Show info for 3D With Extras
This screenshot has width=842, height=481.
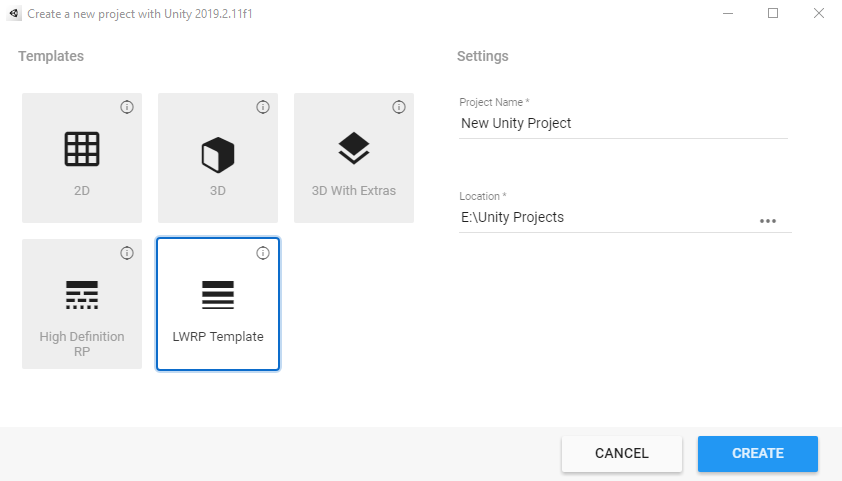[x=399, y=108]
